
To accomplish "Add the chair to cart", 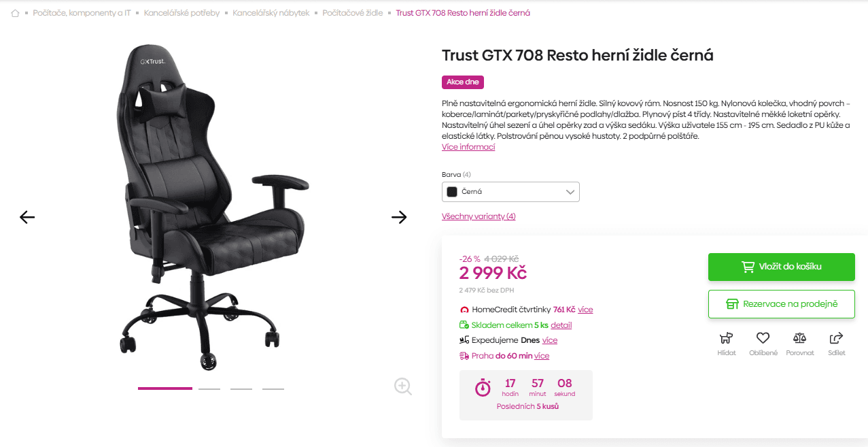I will click(781, 267).
